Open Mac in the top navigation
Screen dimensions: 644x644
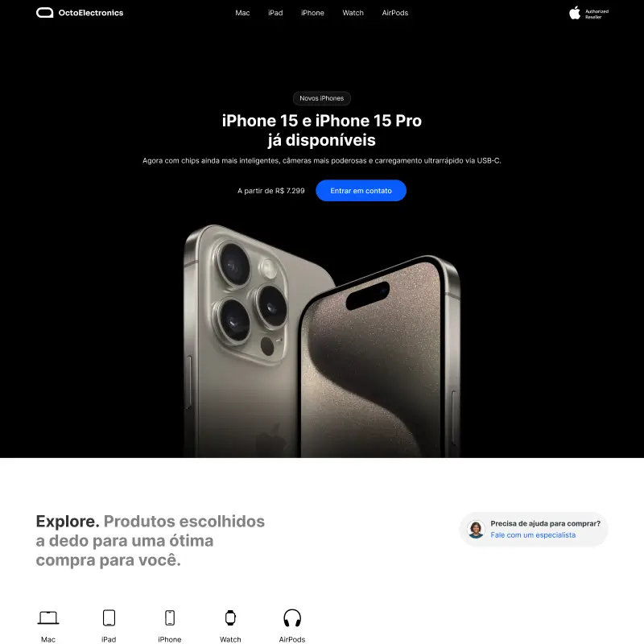242,13
